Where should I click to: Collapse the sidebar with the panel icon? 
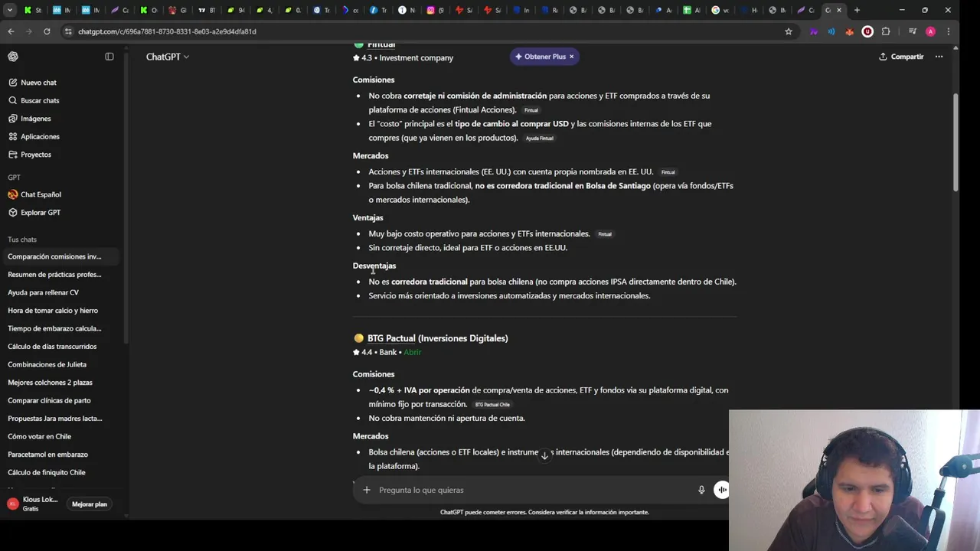pos(109,57)
